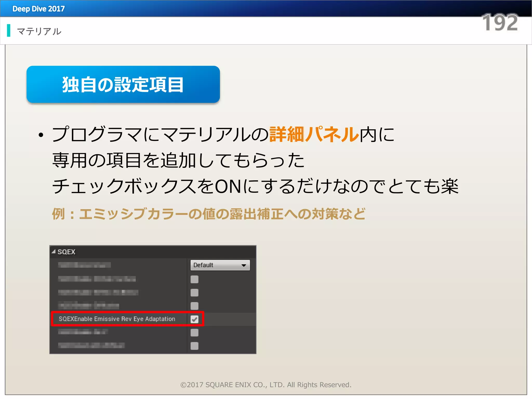Viewport: 532px width, 399px height.
Task: Enable the bottom-most checkbox in SQEX panel
Action: (x=194, y=346)
